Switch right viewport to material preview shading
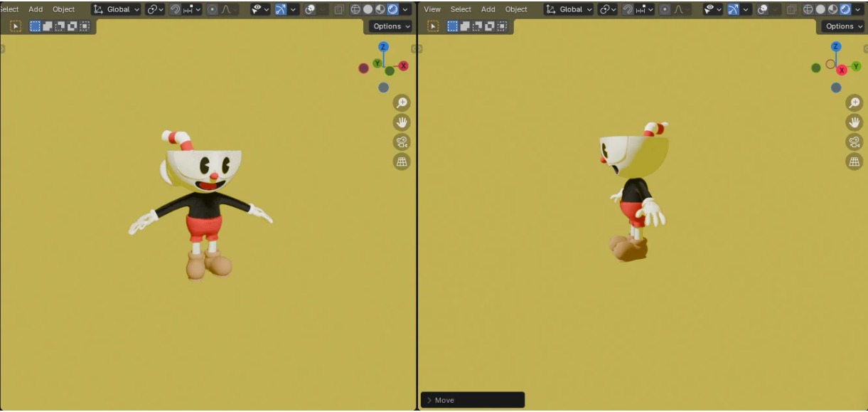This screenshot has height=412, width=868. [x=833, y=9]
